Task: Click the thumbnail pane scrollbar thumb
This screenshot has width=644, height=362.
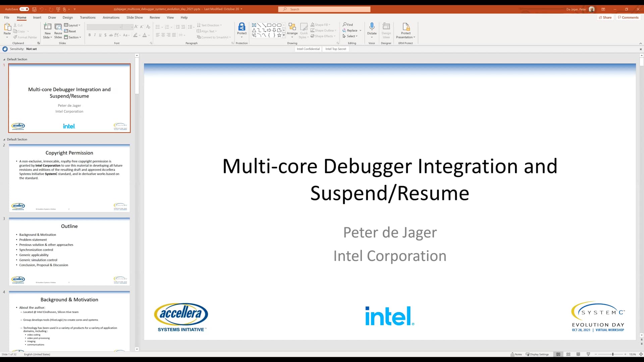Action: point(137,76)
